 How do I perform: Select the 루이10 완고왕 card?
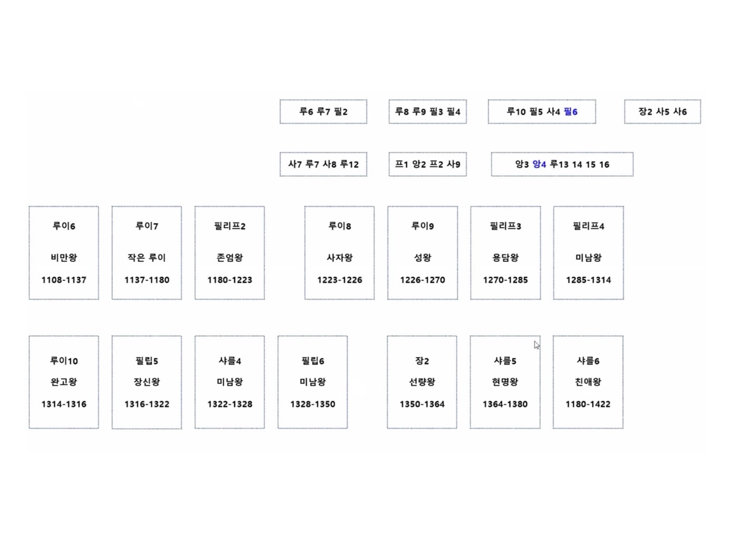(x=64, y=382)
